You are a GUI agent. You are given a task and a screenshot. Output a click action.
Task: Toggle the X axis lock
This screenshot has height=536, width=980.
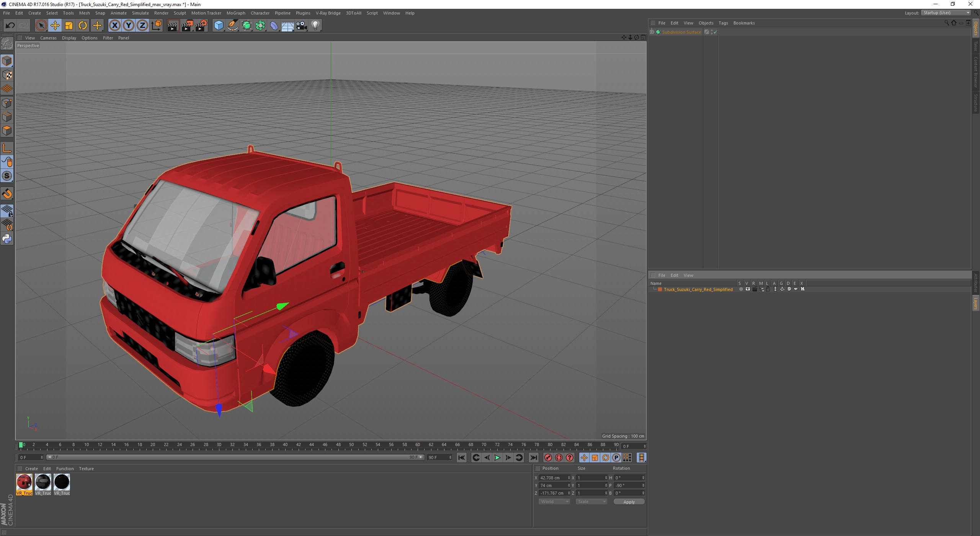[114, 26]
